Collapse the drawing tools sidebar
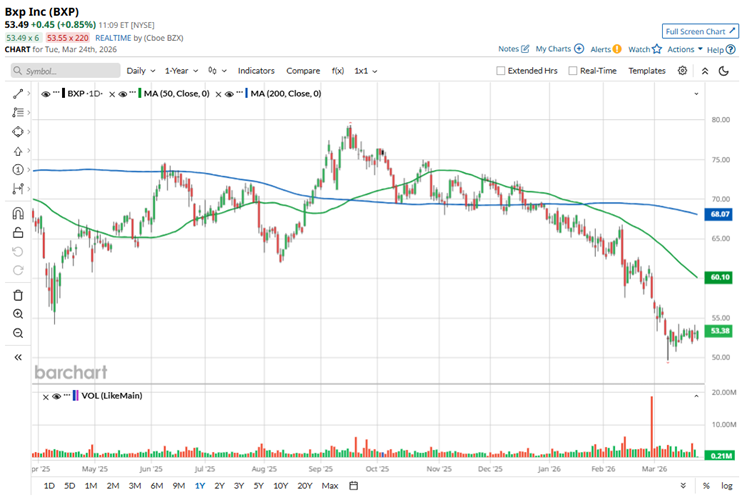Image resolution: width=752 pixels, height=500 pixels. click(18, 357)
